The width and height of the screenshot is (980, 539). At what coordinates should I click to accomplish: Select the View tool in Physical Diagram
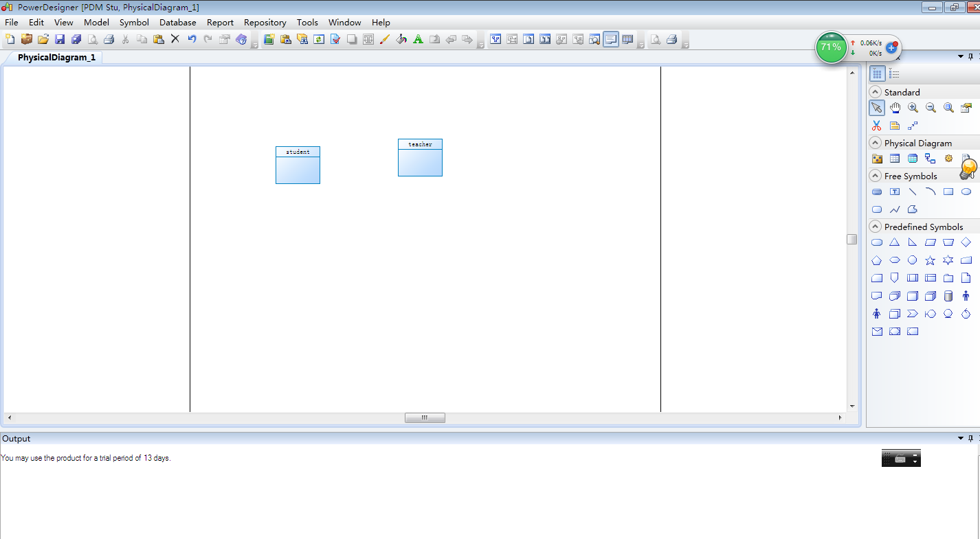click(913, 159)
